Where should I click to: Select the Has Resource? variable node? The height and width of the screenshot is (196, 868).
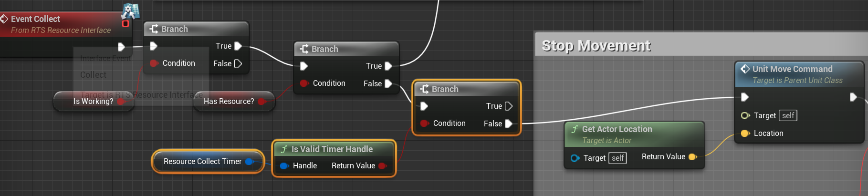coord(229,101)
